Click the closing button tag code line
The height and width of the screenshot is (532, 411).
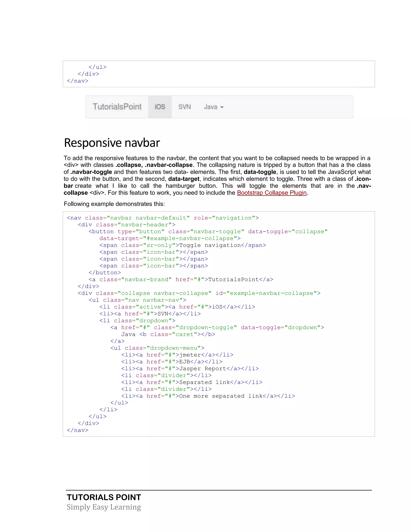click(x=105, y=273)
